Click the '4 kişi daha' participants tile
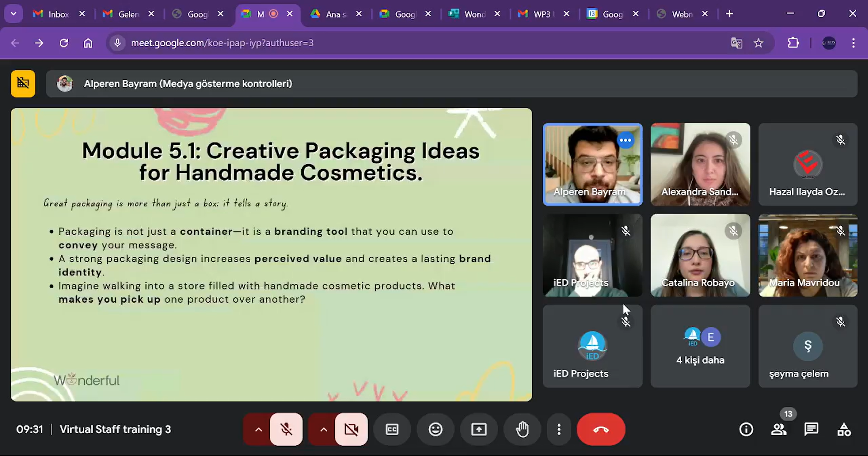Viewport: 868px width, 456px height. [x=700, y=346]
